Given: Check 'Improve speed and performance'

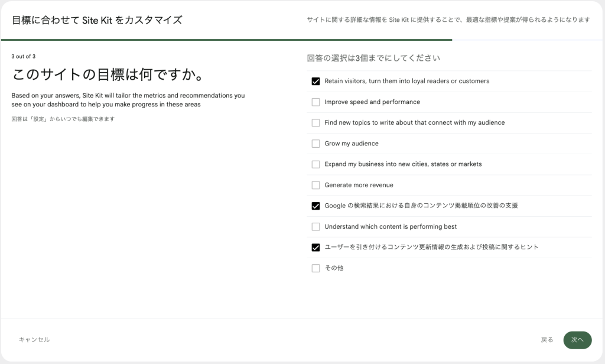Looking at the screenshot, I should pos(315,102).
